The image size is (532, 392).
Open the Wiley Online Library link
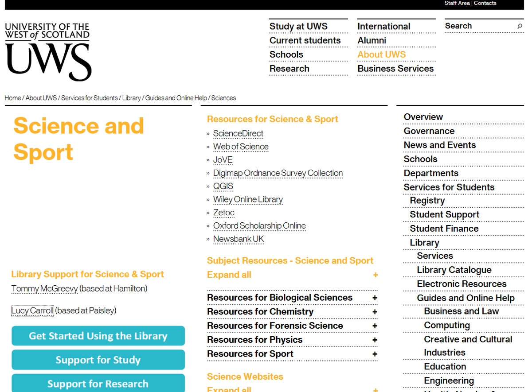click(x=248, y=199)
